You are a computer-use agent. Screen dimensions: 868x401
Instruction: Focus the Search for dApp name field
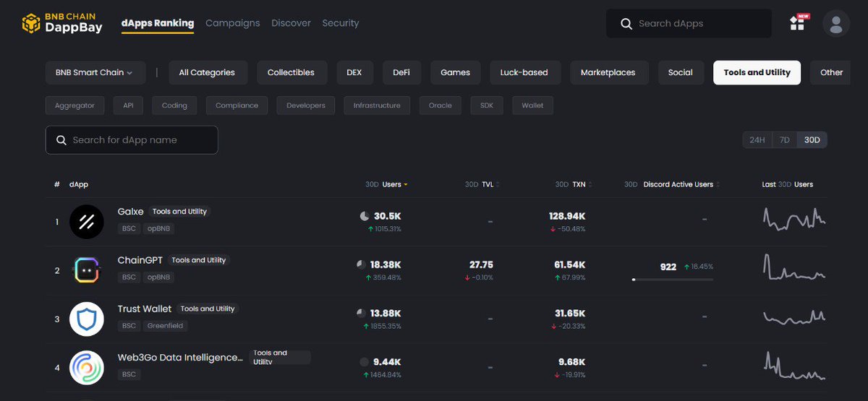[132, 140]
